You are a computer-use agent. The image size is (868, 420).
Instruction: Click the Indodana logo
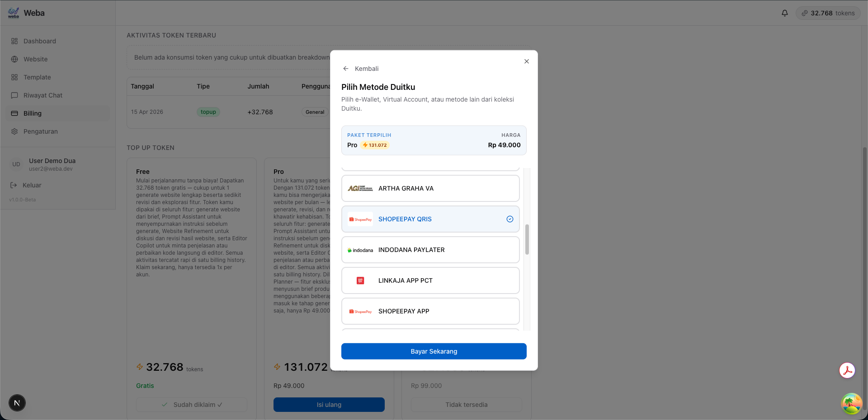click(360, 250)
